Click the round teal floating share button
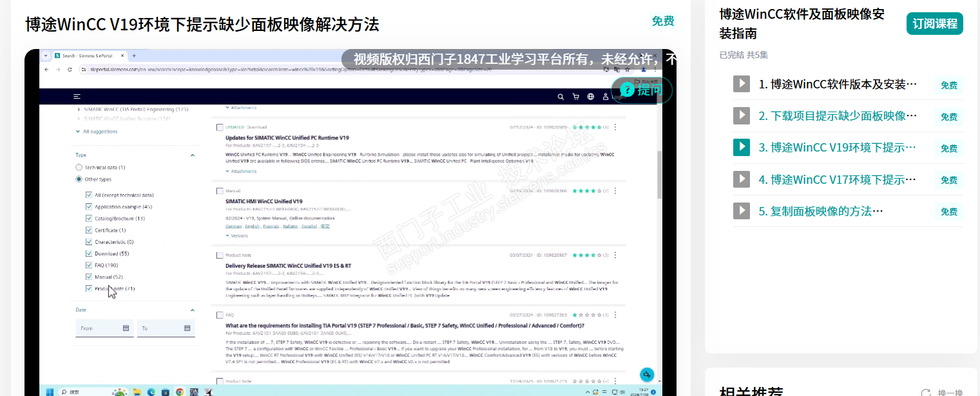Viewport: 980px width, 396px height. pos(647,374)
